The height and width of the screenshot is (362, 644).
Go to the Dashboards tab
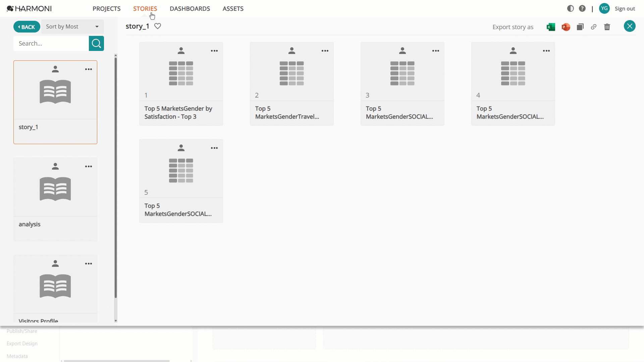click(190, 9)
